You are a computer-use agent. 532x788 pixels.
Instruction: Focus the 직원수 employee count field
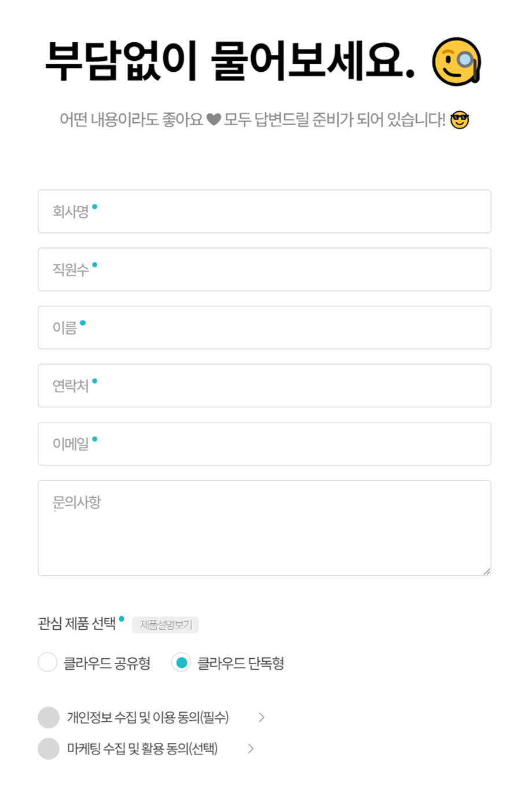pos(264,269)
